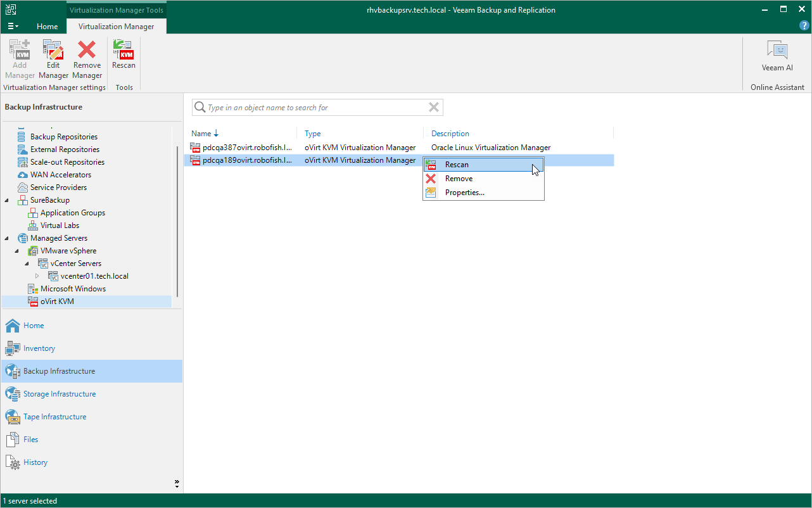Go to the Inventory view

[92, 348]
